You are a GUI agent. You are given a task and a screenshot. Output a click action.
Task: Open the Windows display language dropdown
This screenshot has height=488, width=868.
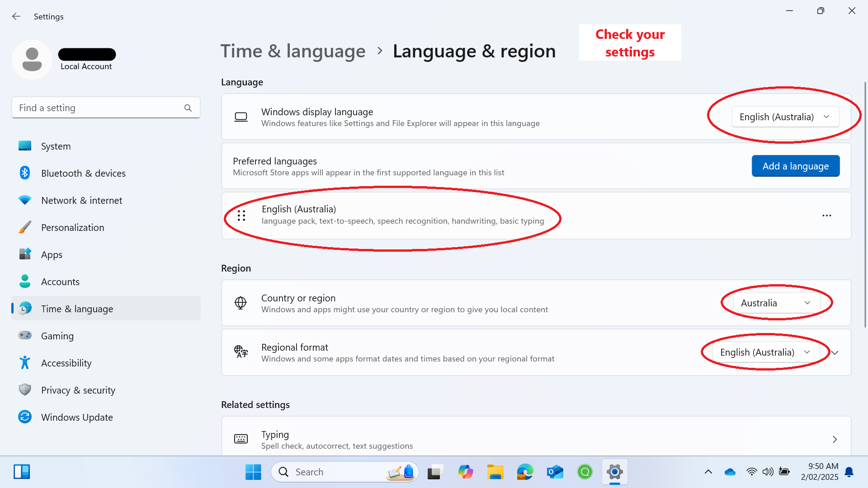(x=785, y=117)
